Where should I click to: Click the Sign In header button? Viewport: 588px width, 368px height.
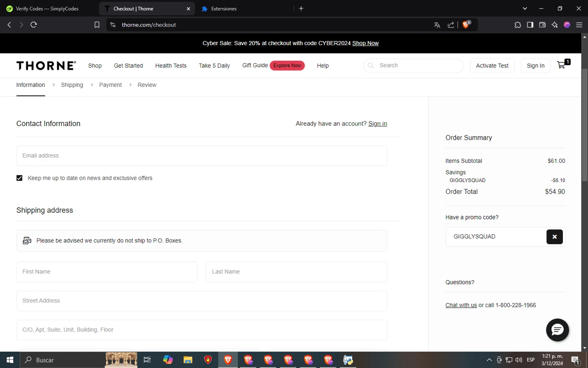point(535,66)
